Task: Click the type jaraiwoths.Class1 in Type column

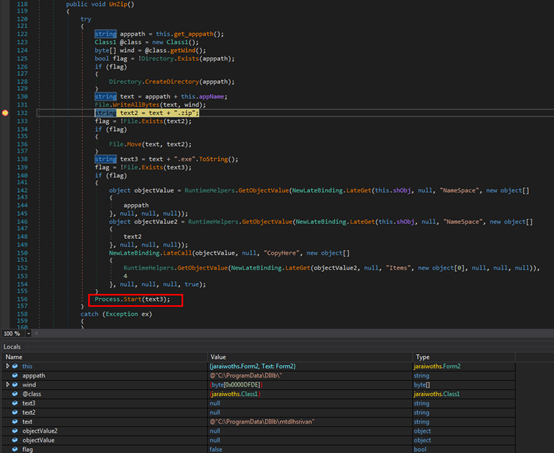Action: click(x=437, y=394)
